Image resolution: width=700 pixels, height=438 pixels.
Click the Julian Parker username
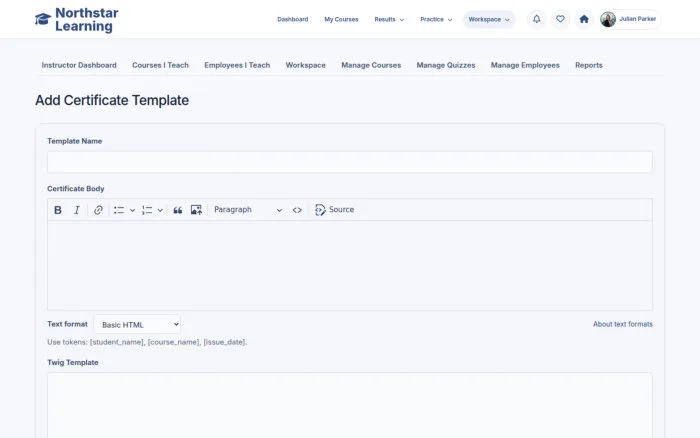point(638,19)
